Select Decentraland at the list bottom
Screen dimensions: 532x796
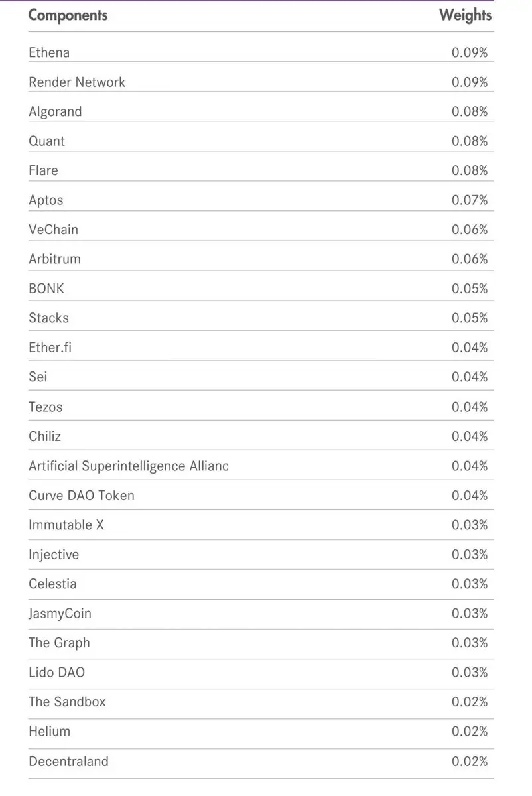pos(68,762)
